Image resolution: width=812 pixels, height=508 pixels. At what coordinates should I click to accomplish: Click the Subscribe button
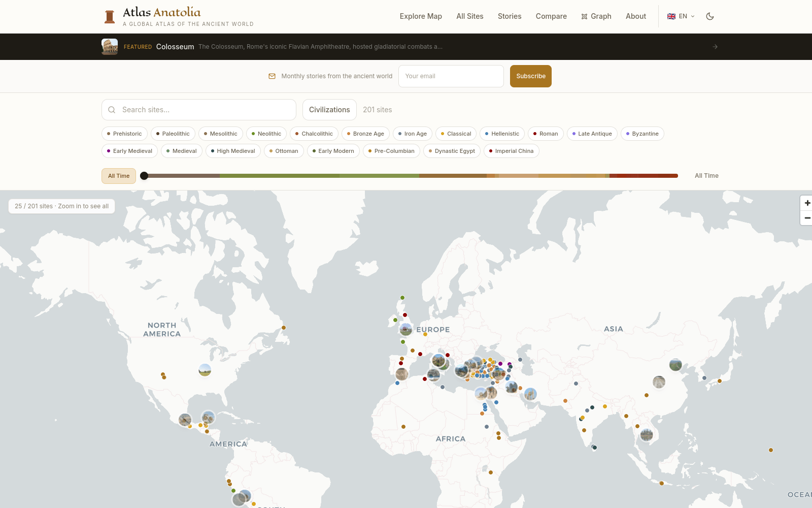point(531,76)
